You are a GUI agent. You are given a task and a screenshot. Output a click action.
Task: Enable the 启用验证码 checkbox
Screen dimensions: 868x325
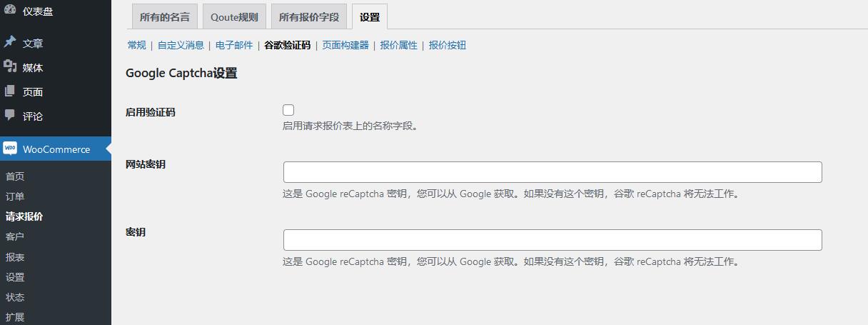pyautogui.click(x=288, y=110)
